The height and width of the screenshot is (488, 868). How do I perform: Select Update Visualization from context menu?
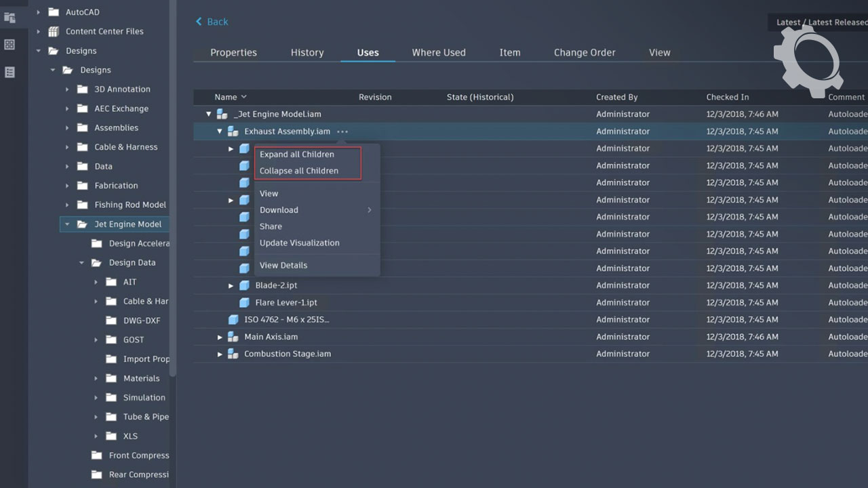299,243
